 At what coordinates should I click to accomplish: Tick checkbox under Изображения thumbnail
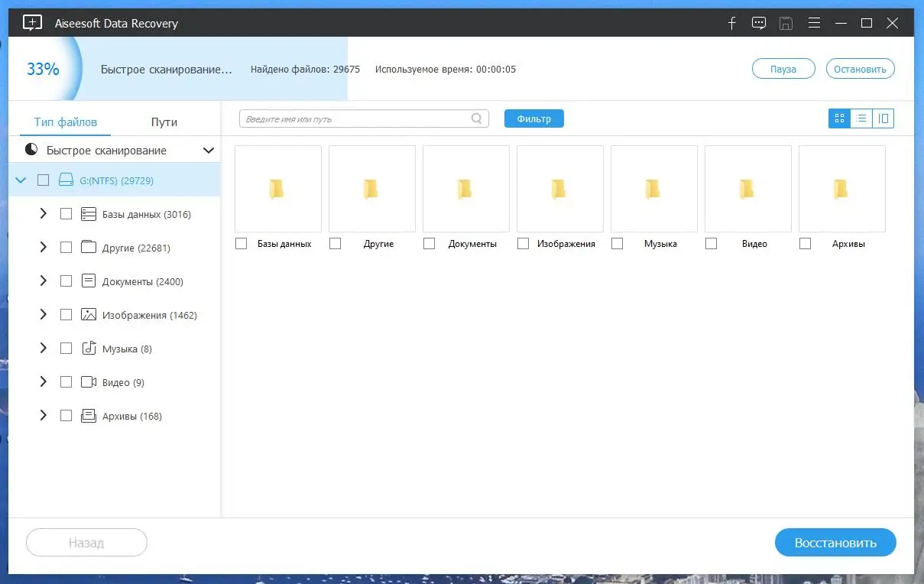[523, 243]
